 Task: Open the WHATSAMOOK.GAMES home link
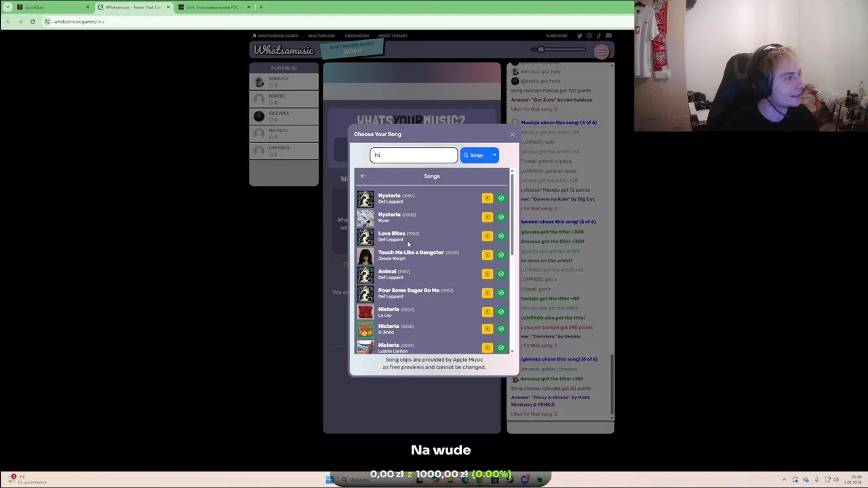[275, 36]
